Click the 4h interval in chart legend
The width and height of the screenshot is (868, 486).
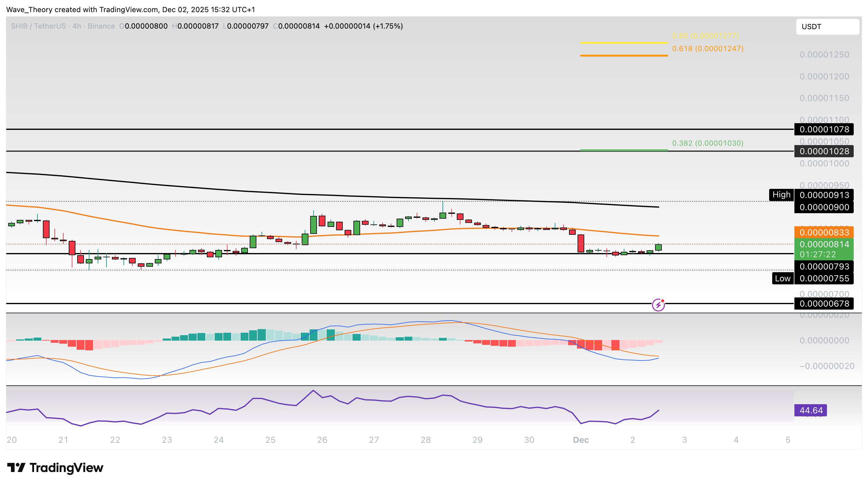pos(76,26)
